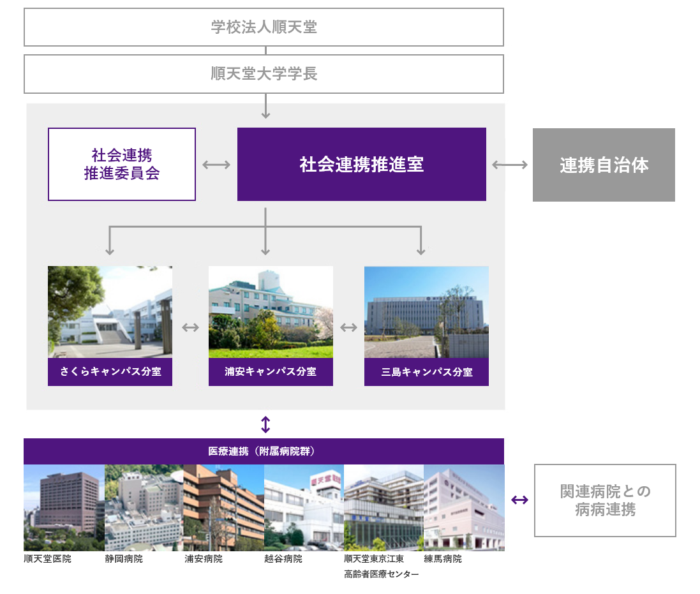
Task: Open the 順天堂医院 hospital photo
Action: [64, 508]
